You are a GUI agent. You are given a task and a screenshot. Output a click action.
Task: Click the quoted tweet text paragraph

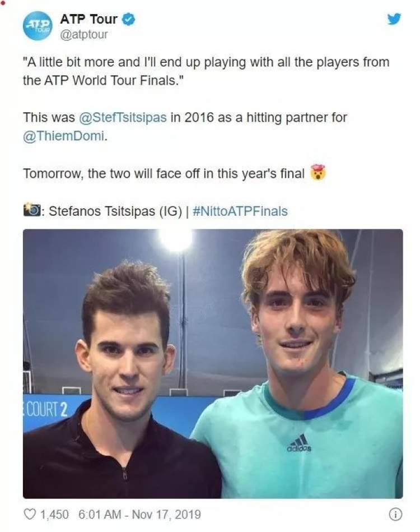(206, 71)
